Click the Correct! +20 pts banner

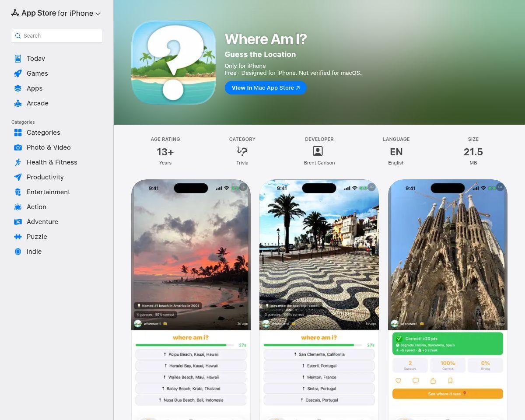point(448,344)
